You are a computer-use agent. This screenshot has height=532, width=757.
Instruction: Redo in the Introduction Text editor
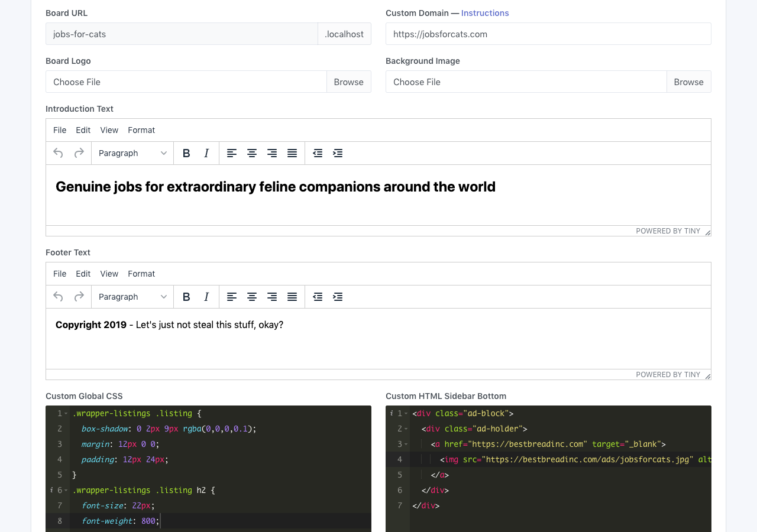79,153
